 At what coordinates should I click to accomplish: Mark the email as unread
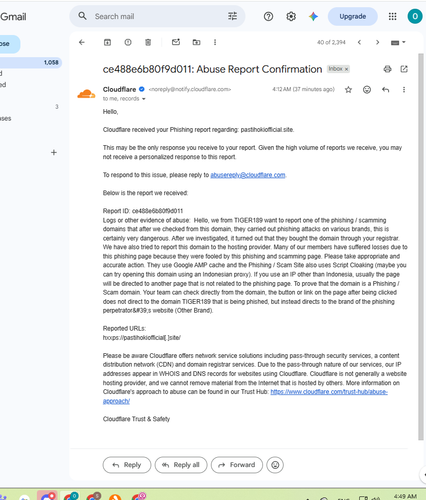pos(176,42)
